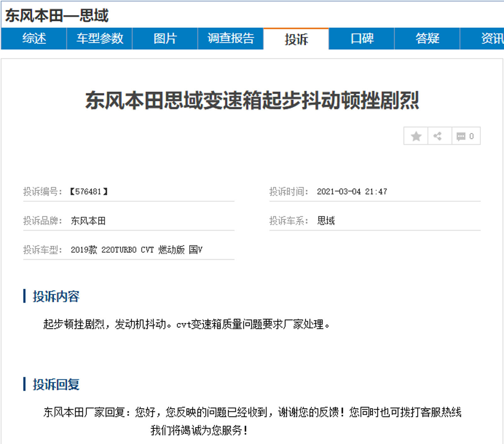Click the 投诉车系 label
The image size is (504, 444).
tap(288, 221)
